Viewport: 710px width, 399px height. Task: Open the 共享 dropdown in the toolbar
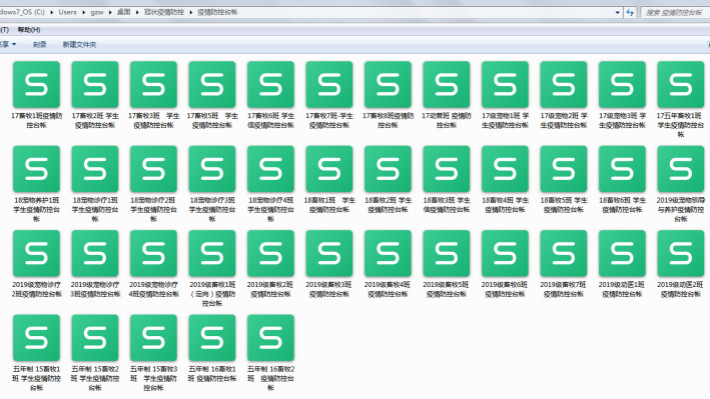[8, 44]
